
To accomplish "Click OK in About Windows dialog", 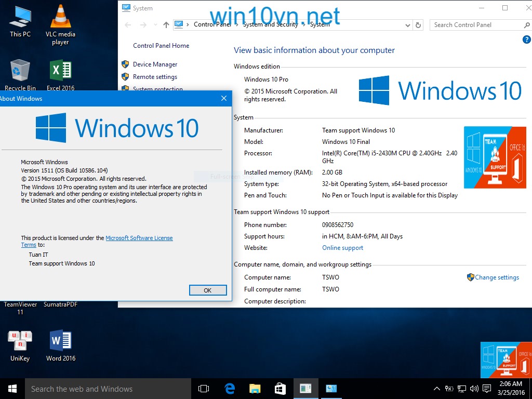I will click(208, 290).
